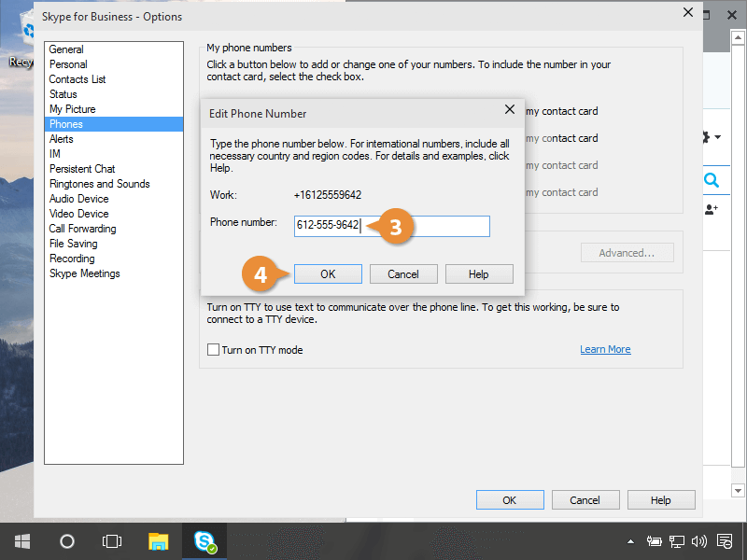Open Task View from the taskbar
747x560 pixels.
[x=112, y=541]
